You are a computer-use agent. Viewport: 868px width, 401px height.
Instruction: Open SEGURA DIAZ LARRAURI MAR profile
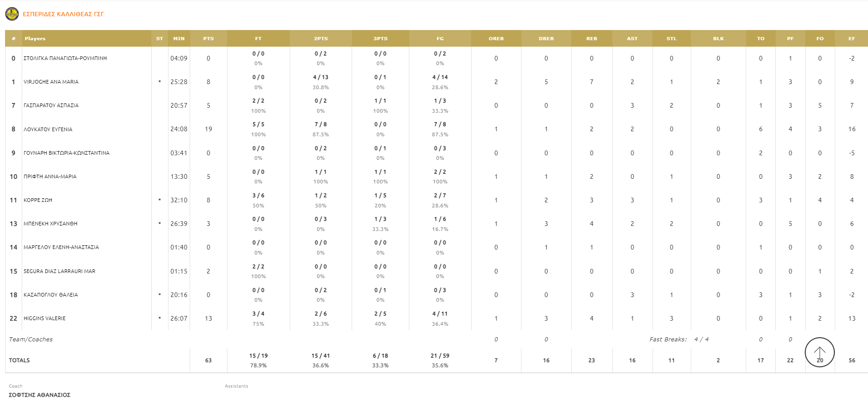[60, 271]
